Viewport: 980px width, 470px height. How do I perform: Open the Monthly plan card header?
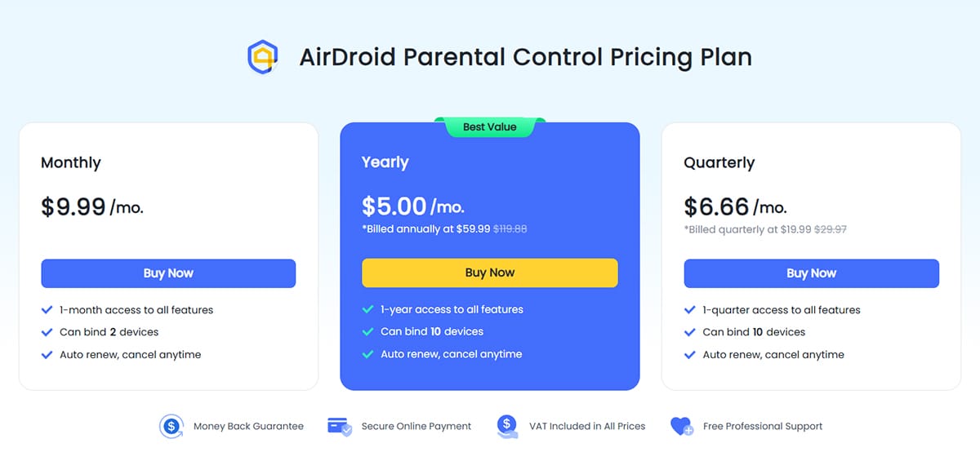(x=71, y=162)
